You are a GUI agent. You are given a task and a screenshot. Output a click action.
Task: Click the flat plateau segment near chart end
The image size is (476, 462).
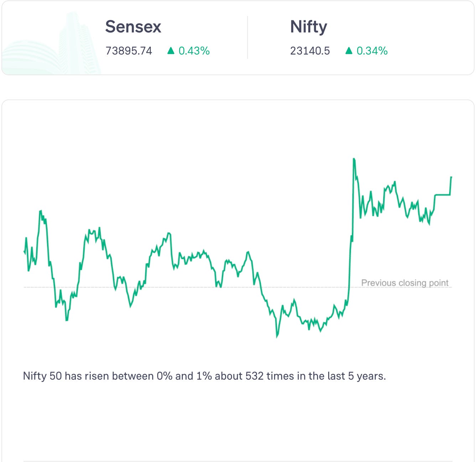tap(443, 195)
